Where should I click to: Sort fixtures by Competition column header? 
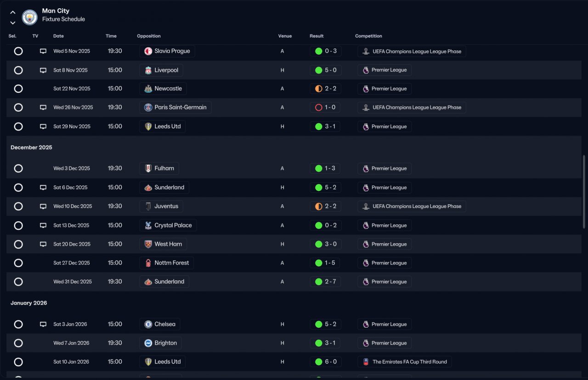(x=368, y=36)
